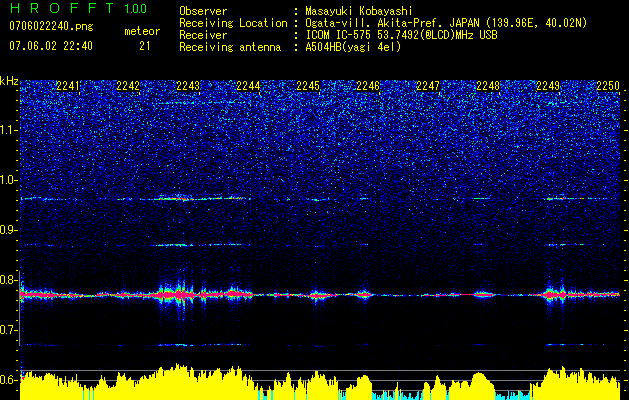Select the file name 0706022240.png
629x400 pixels.
click(51, 27)
